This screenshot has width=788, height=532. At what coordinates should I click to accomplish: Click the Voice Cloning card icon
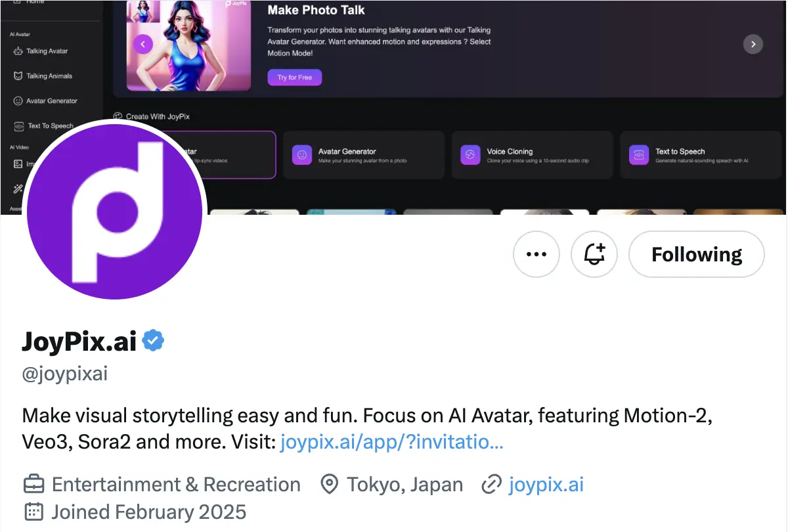470,155
